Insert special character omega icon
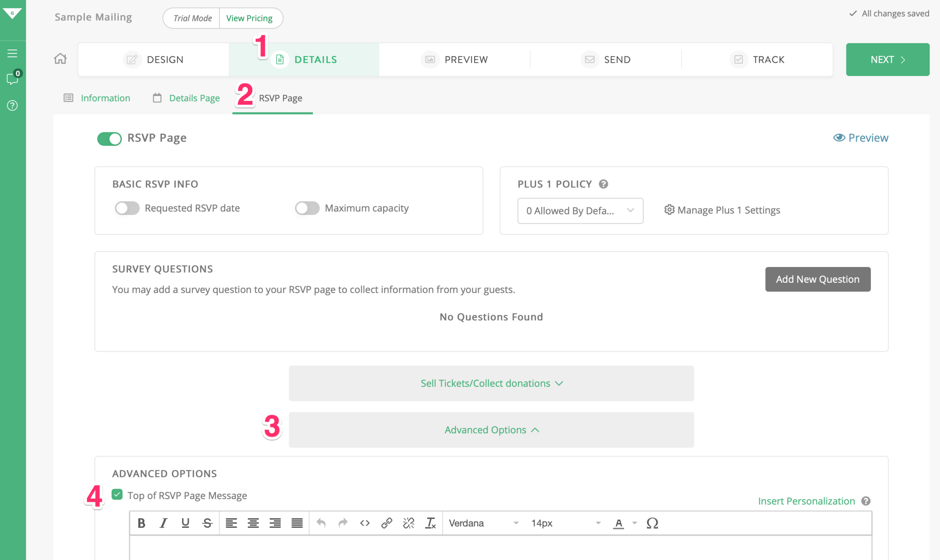This screenshot has width=940, height=560. (652, 523)
